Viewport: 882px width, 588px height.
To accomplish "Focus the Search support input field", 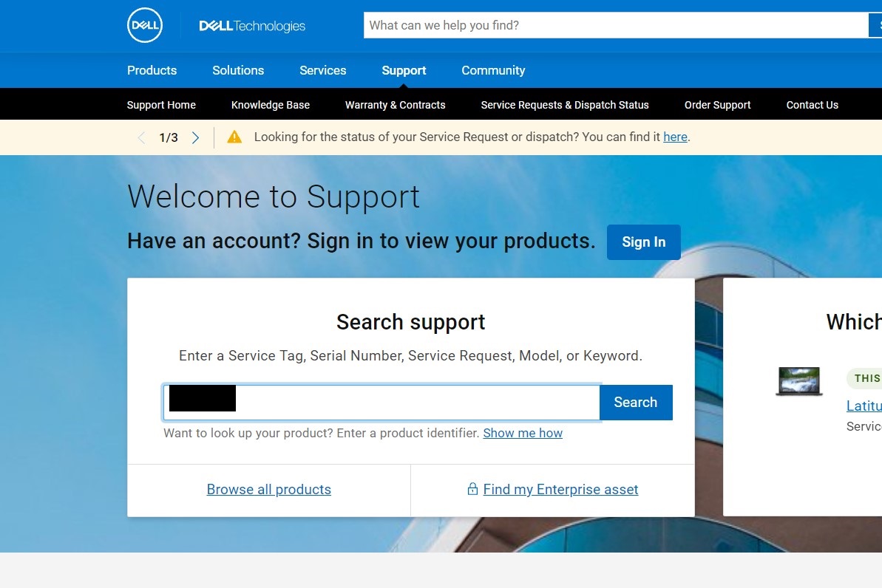I will [381, 403].
